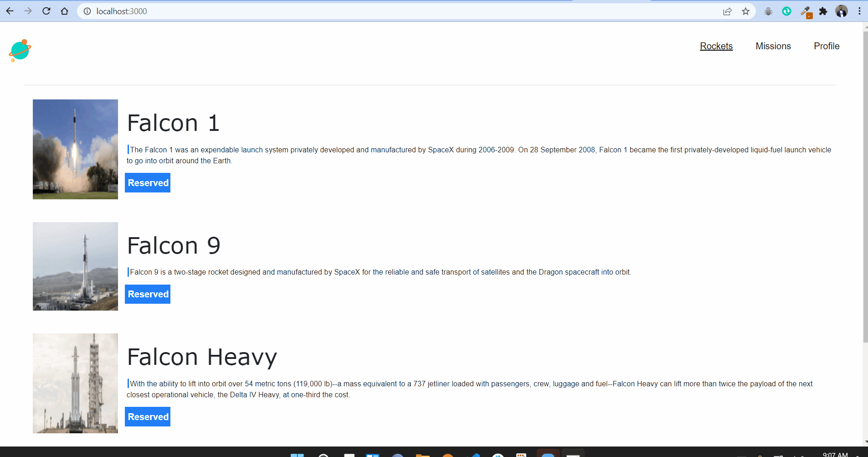View site information for localhost
The height and width of the screenshot is (457, 868).
coord(87,11)
